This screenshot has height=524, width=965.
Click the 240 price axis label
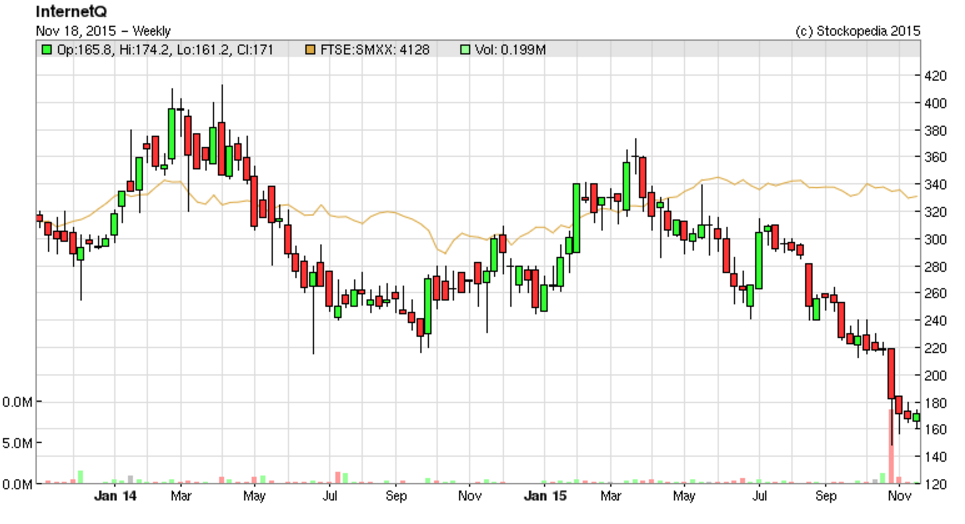pos(935,320)
